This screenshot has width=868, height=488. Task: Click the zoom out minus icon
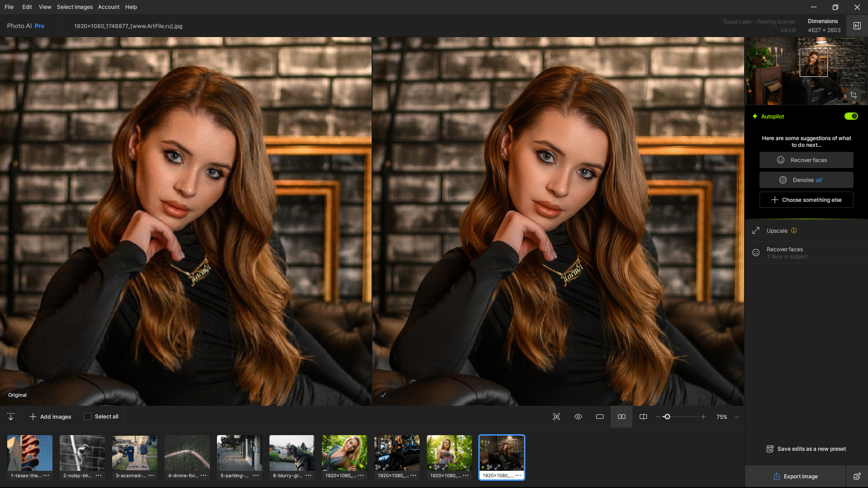tap(658, 417)
